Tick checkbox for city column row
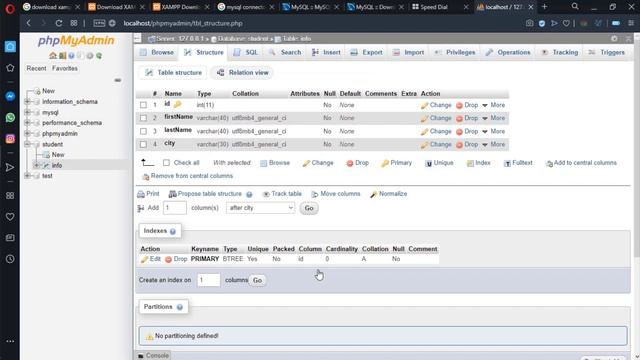 [143, 144]
